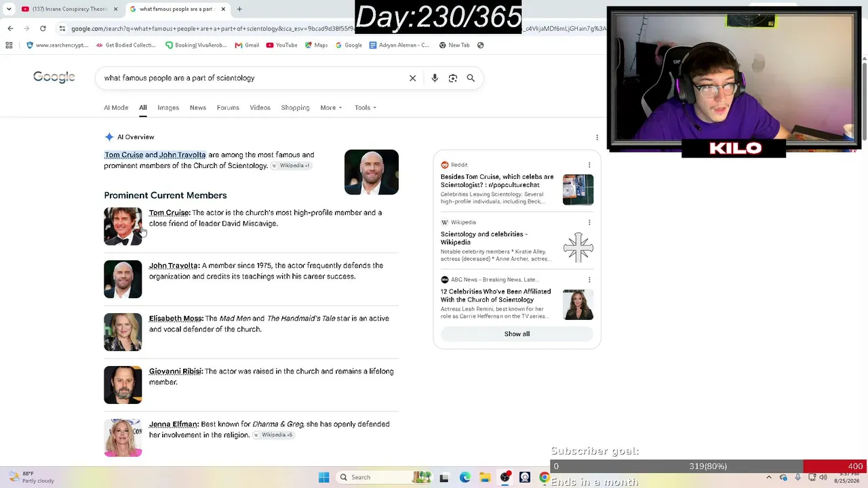Open File Explorer from the taskbar
Image resolution: width=868 pixels, height=488 pixels.
coord(485,477)
